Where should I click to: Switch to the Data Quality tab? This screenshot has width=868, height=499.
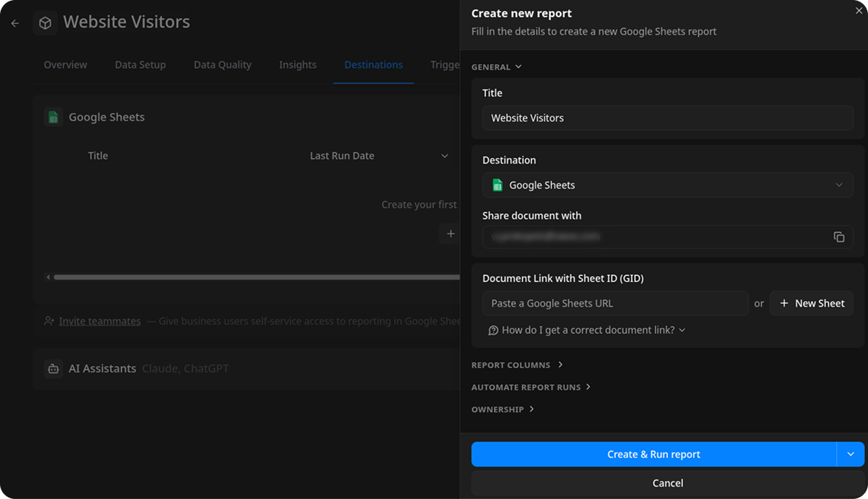click(222, 65)
